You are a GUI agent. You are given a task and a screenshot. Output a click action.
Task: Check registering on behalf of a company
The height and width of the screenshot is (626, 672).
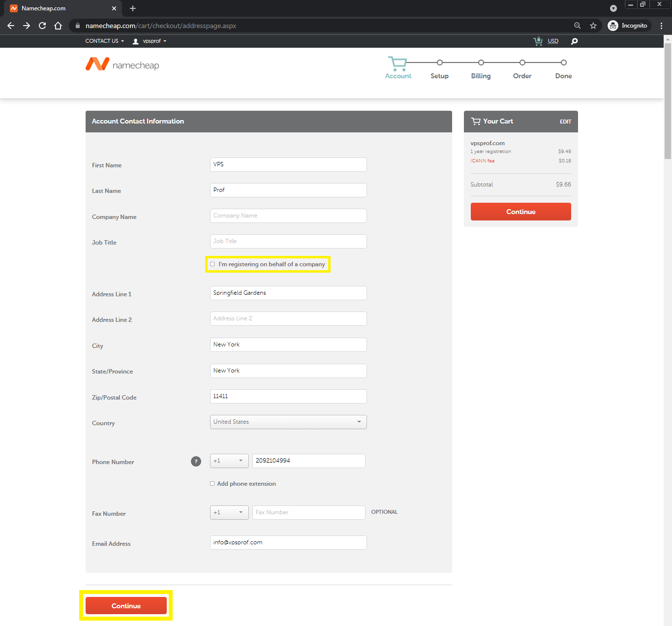(213, 264)
